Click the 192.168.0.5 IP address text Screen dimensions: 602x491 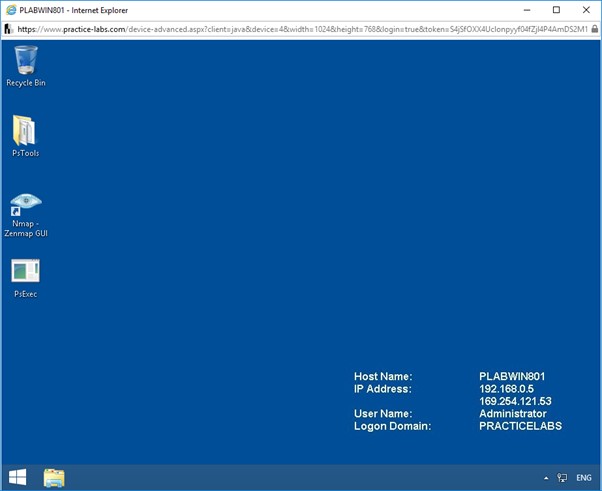(x=506, y=389)
